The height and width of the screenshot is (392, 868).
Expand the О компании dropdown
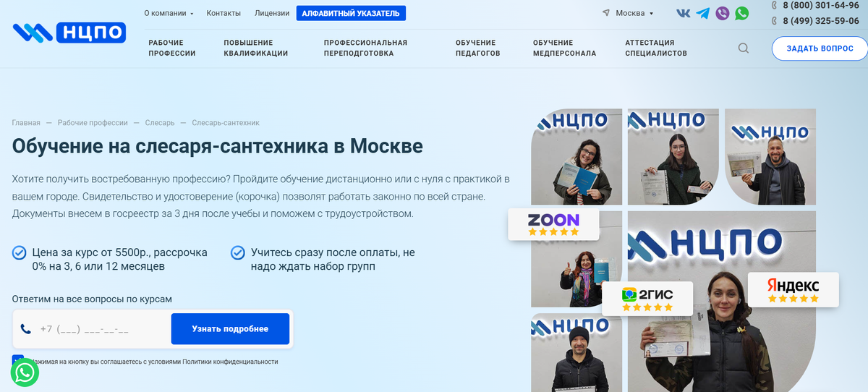tap(169, 13)
